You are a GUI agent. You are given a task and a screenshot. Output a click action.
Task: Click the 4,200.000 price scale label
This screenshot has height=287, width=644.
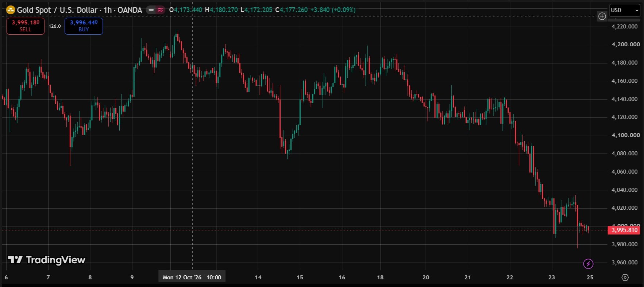pos(625,44)
